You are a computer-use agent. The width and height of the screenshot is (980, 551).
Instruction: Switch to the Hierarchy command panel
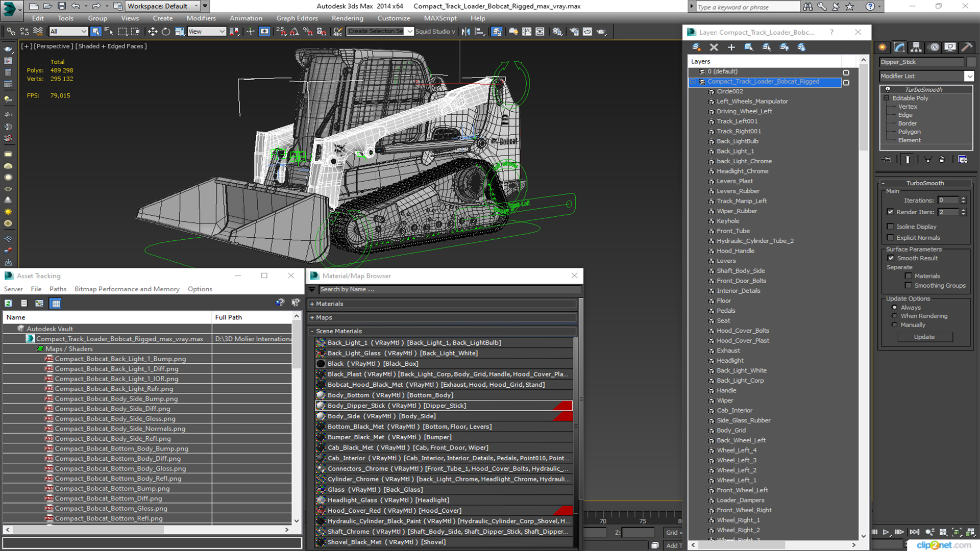coord(916,47)
